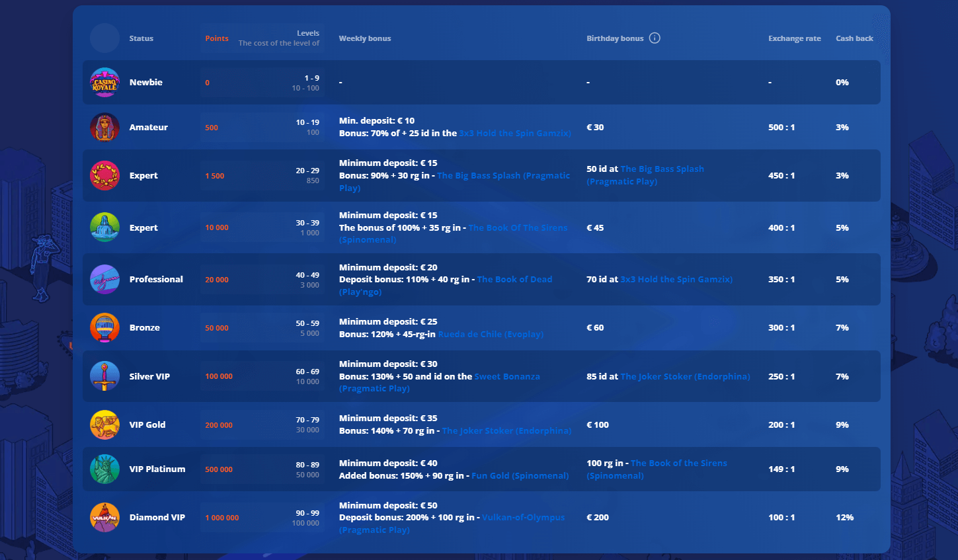Click the red laurel wreath icon for Expert level 20 - 29
This screenshot has height=560, width=958.
click(104, 176)
